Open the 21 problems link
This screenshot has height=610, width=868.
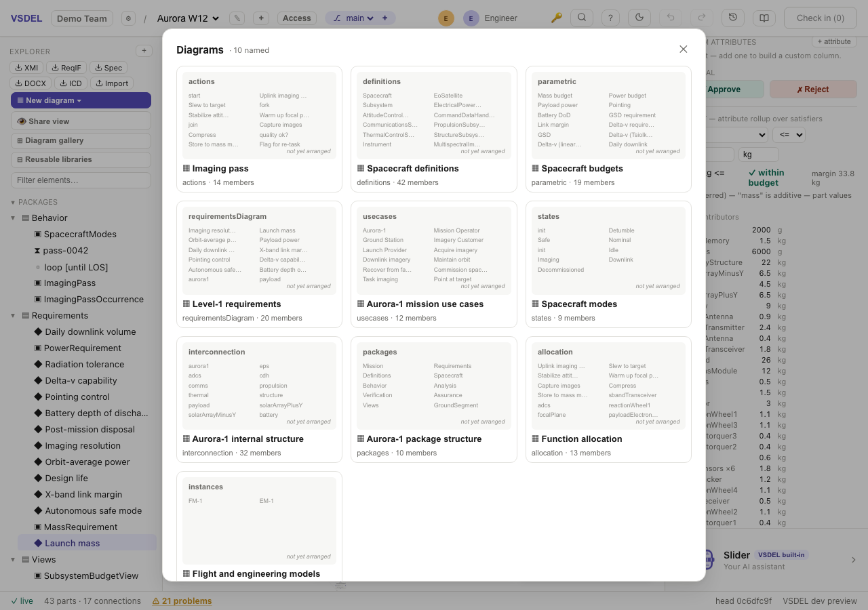point(182,601)
